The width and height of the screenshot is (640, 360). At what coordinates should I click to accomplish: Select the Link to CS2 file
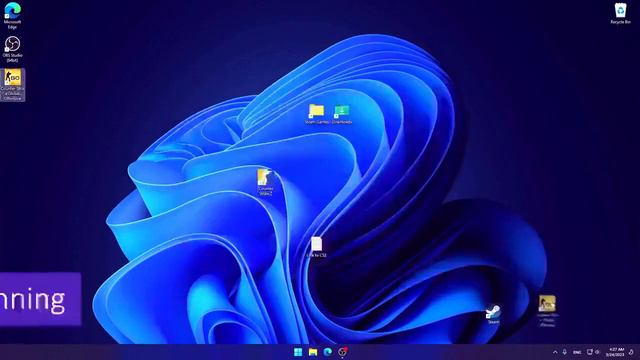(x=317, y=247)
